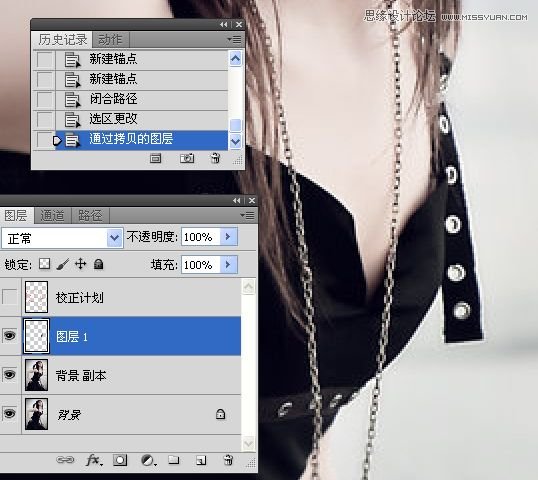Click the History panel scrollbar thumb

click(x=235, y=125)
